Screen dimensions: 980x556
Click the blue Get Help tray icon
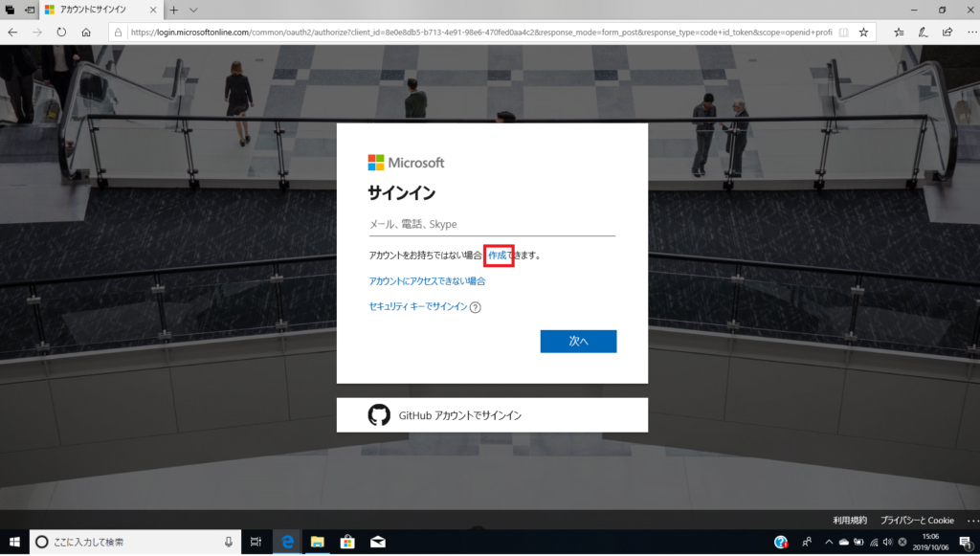781,542
